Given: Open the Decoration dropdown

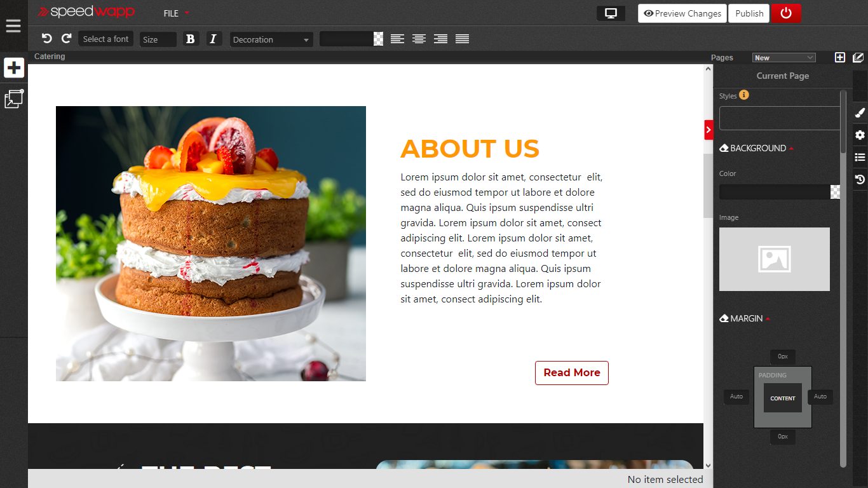Looking at the screenshot, I should tap(271, 39).
